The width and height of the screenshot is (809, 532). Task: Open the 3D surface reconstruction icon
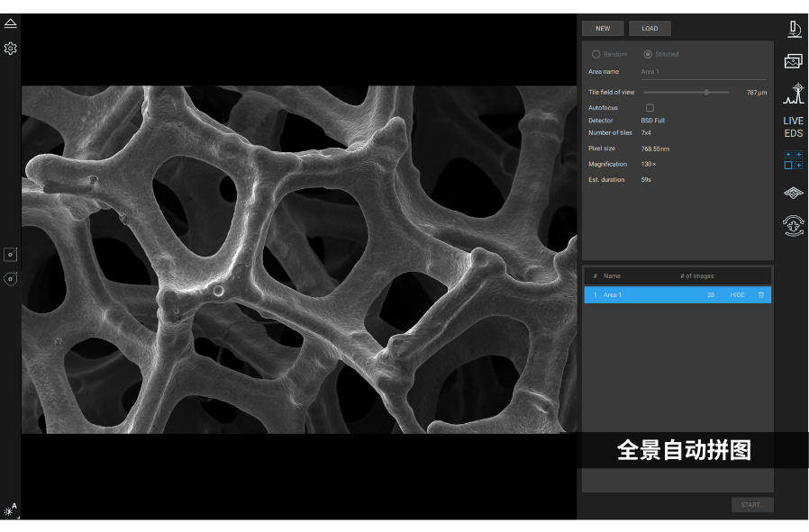coord(794,193)
